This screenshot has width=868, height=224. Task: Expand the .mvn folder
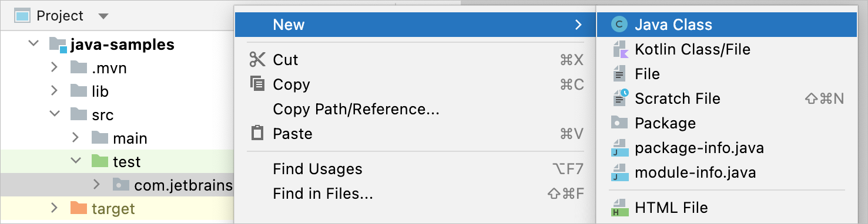pos(55,67)
